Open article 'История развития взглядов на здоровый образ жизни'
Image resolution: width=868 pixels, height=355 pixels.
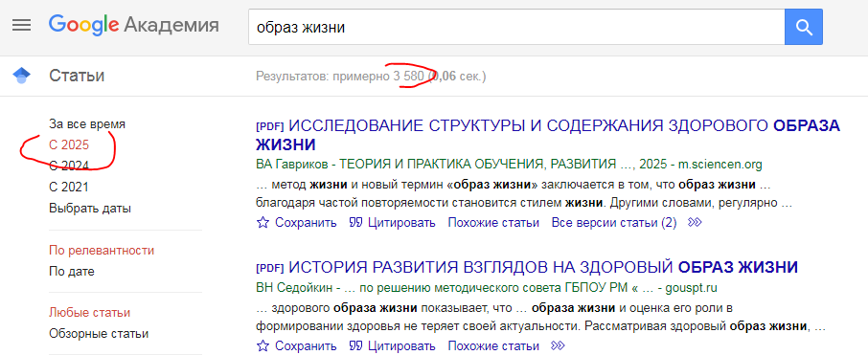(543, 268)
